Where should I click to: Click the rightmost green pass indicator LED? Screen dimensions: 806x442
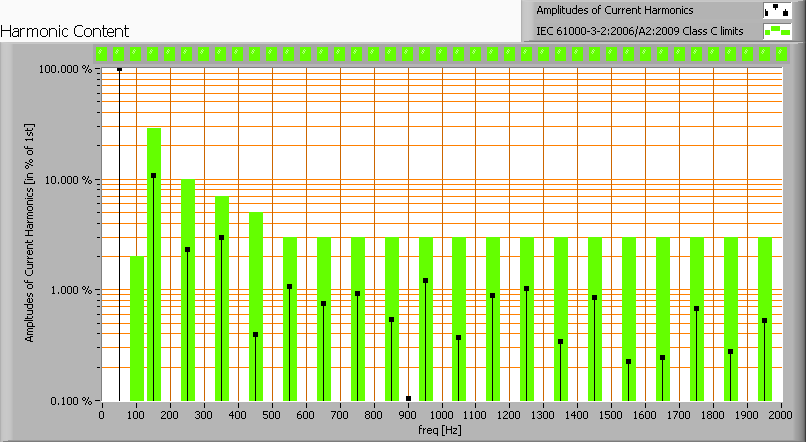point(781,53)
